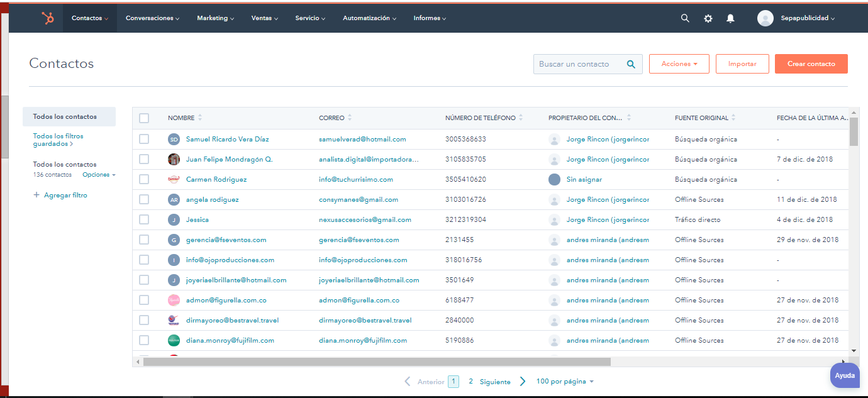The image size is (868, 398).
Task: Open search with the magnifying glass icon
Action: coord(685,18)
